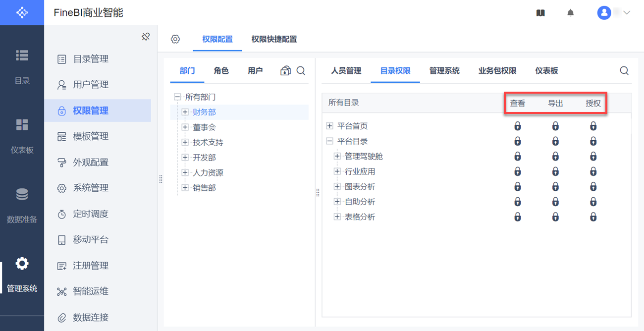Toggle 导出 permission lock for 管理驾驶舱
644x331 pixels.
(x=555, y=157)
